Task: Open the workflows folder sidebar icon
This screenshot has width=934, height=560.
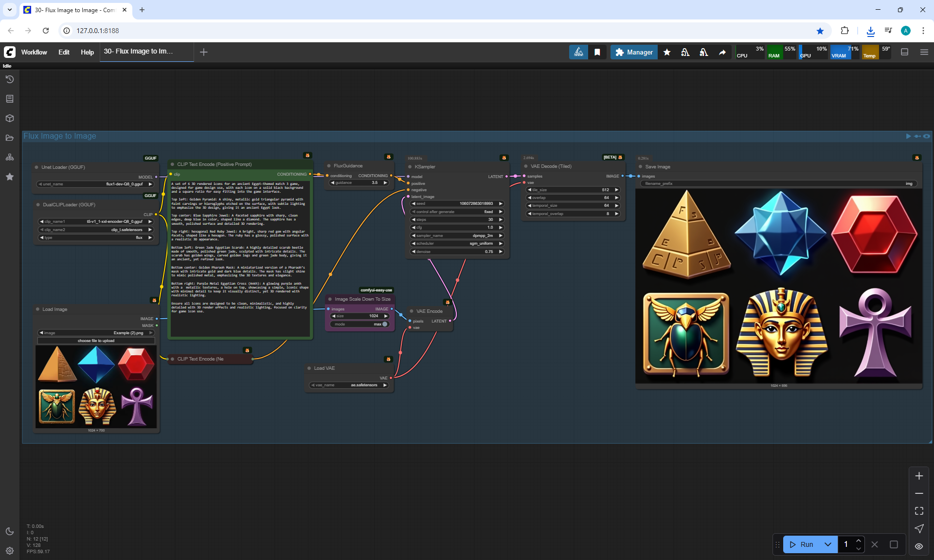Action: point(10,138)
